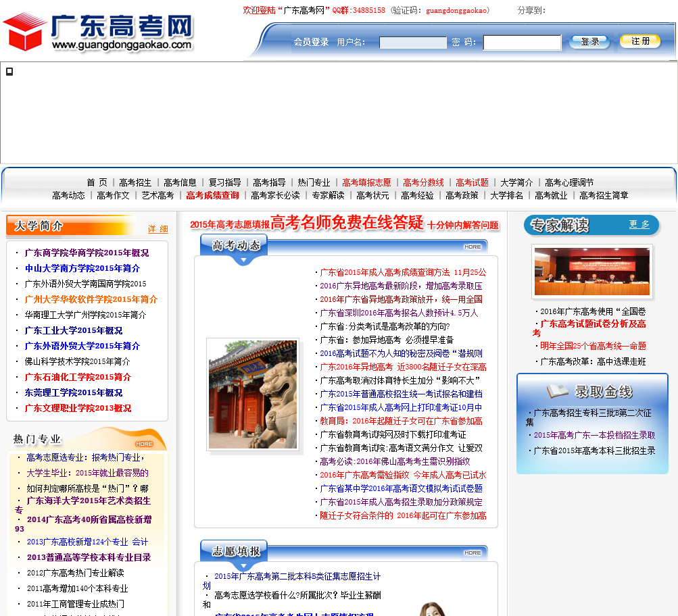
Task: Click 专家解读 panel heading
Action: 560,225
